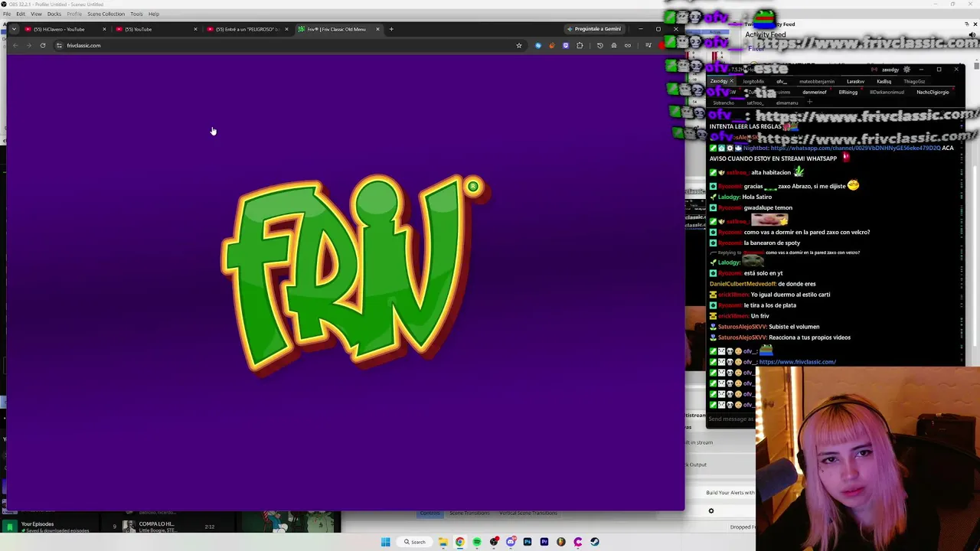Add a new chat tab with plus

point(810,102)
